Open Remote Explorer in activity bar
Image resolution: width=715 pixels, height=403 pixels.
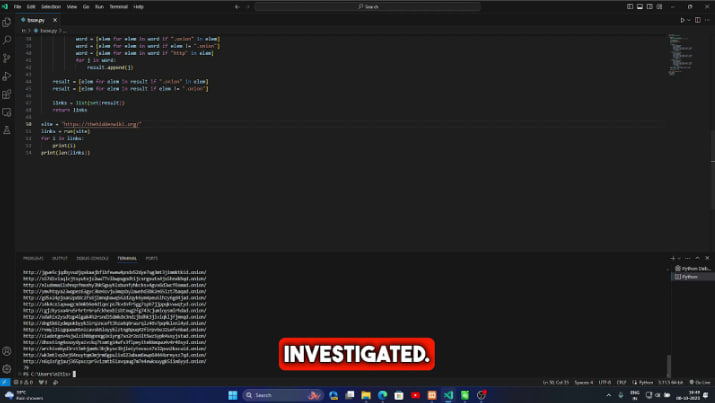pyautogui.click(x=7, y=112)
